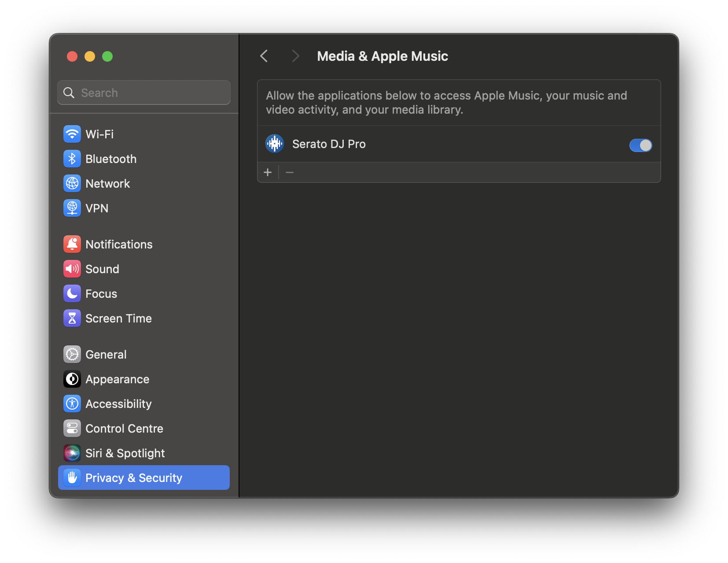728x563 pixels.
Task: Click the Siri & Spotlight icon
Action: pos(72,453)
